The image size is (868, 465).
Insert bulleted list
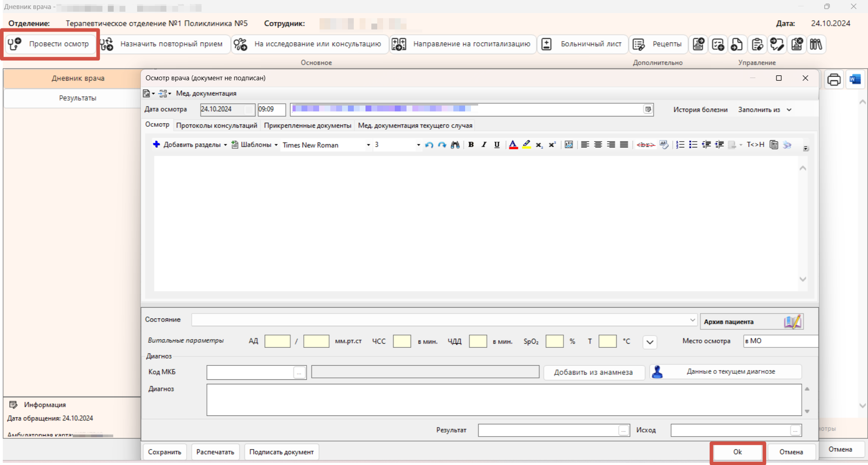(694, 145)
